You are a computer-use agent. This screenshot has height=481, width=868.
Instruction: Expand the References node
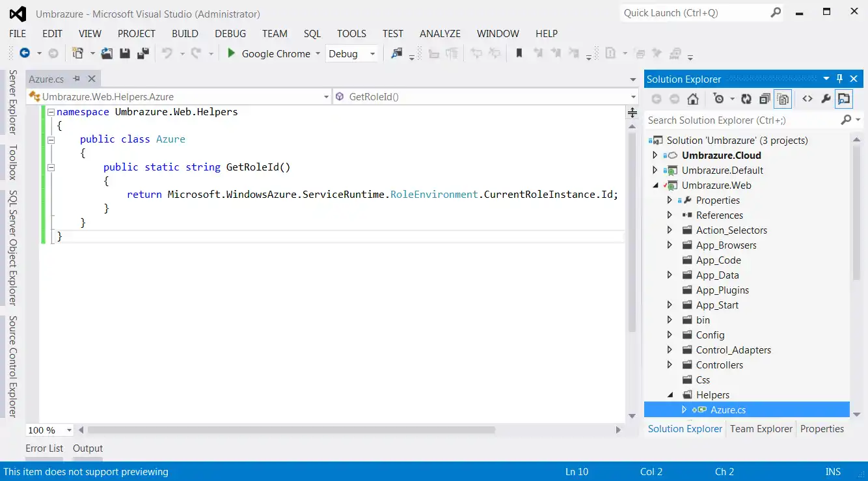(x=670, y=215)
